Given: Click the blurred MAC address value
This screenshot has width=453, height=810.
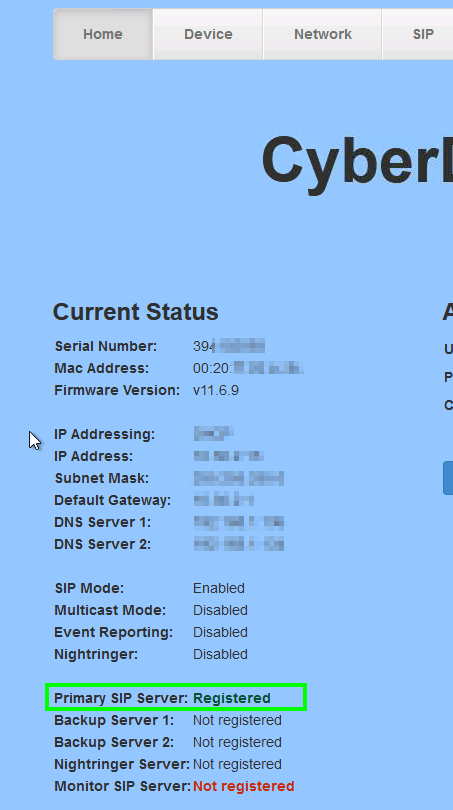Looking at the screenshot, I should [x=248, y=368].
